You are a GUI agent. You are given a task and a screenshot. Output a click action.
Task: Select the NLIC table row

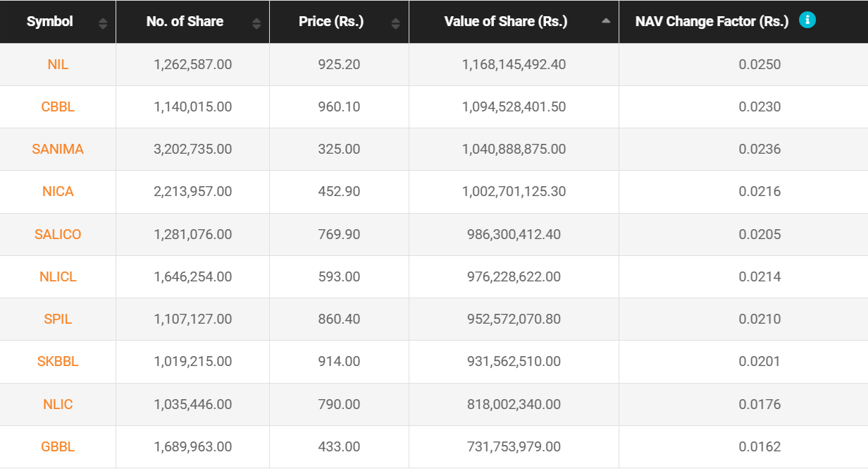tap(58, 404)
